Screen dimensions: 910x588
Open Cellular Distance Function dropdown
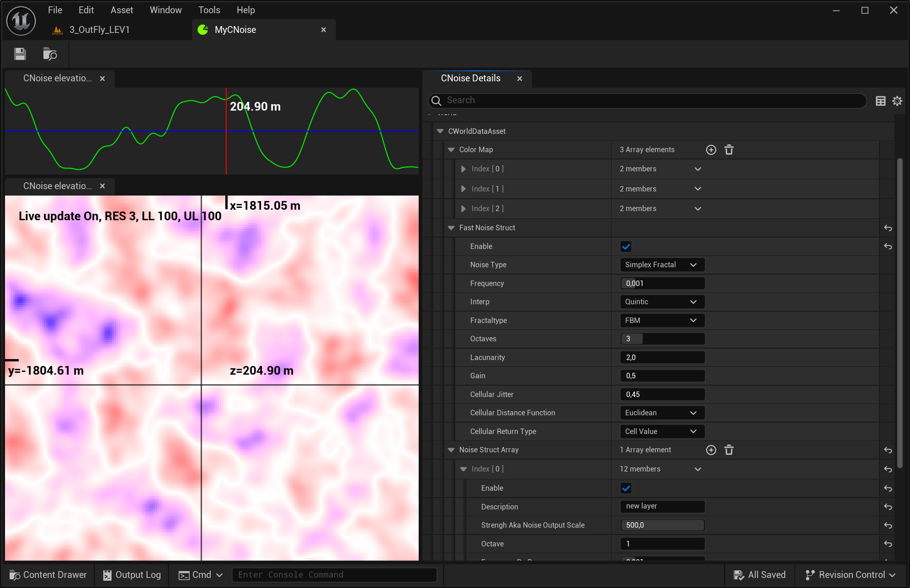[x=662, y=413]
